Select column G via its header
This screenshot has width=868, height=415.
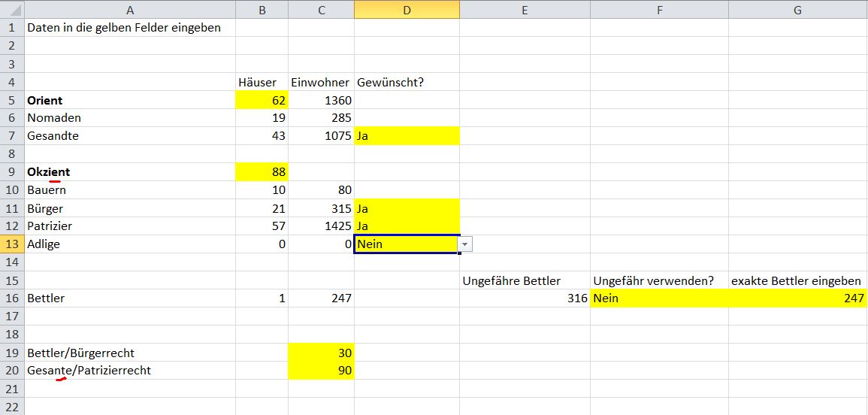coord(797,10)
